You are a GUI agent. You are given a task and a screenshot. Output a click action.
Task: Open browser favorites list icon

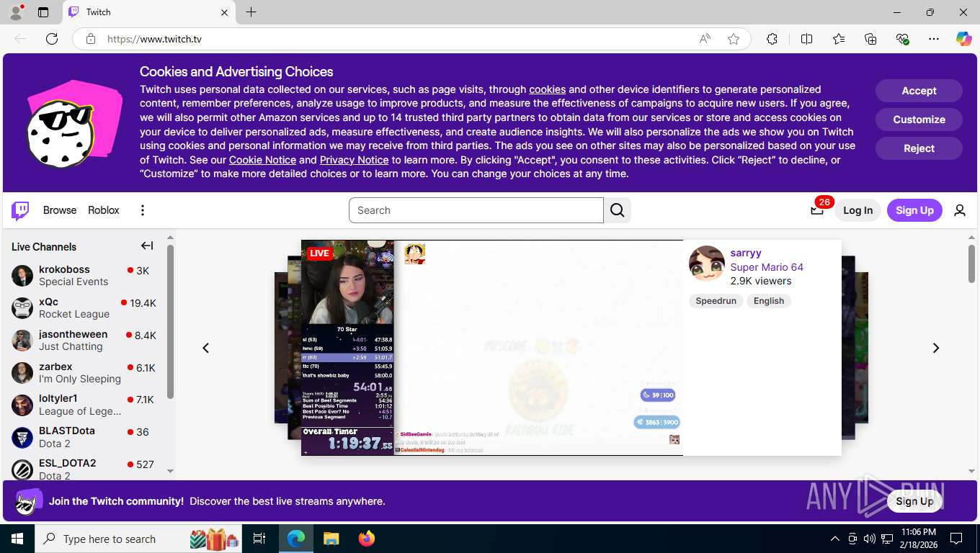pos(839,39)
